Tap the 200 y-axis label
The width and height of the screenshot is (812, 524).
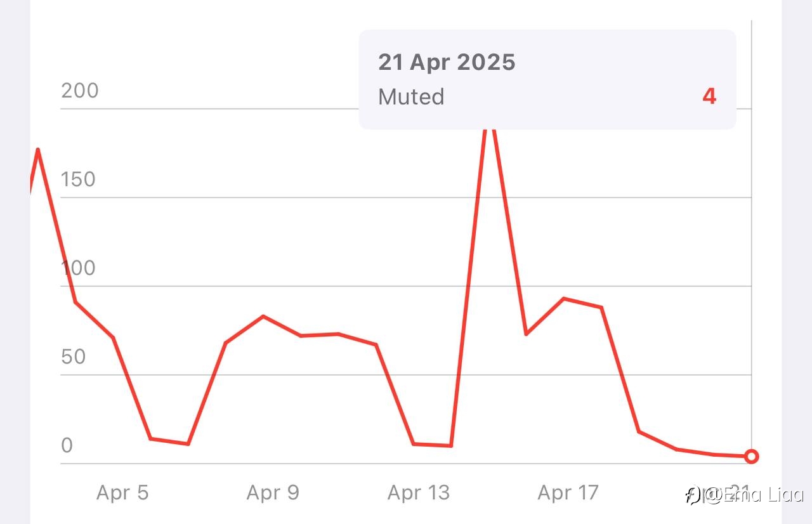(80, 90)
